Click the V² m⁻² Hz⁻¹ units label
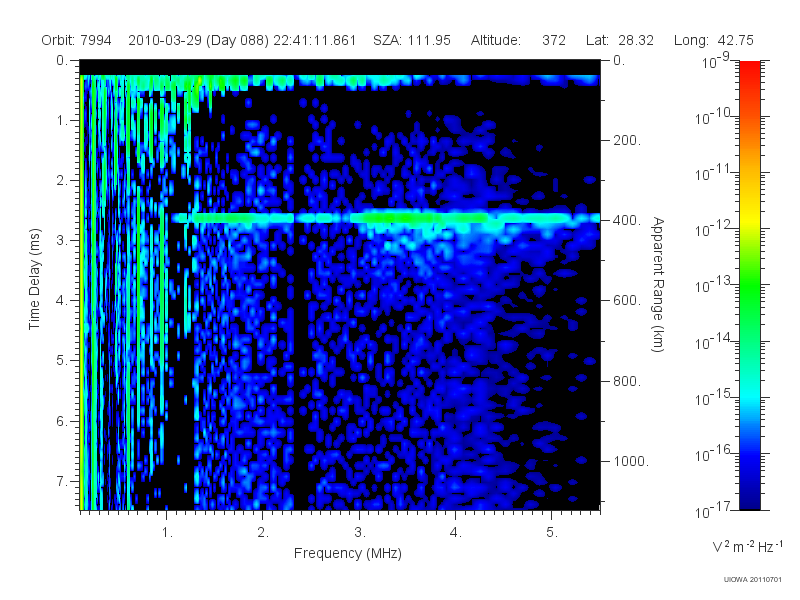The image size is (800, 600). tap(747, 546)
